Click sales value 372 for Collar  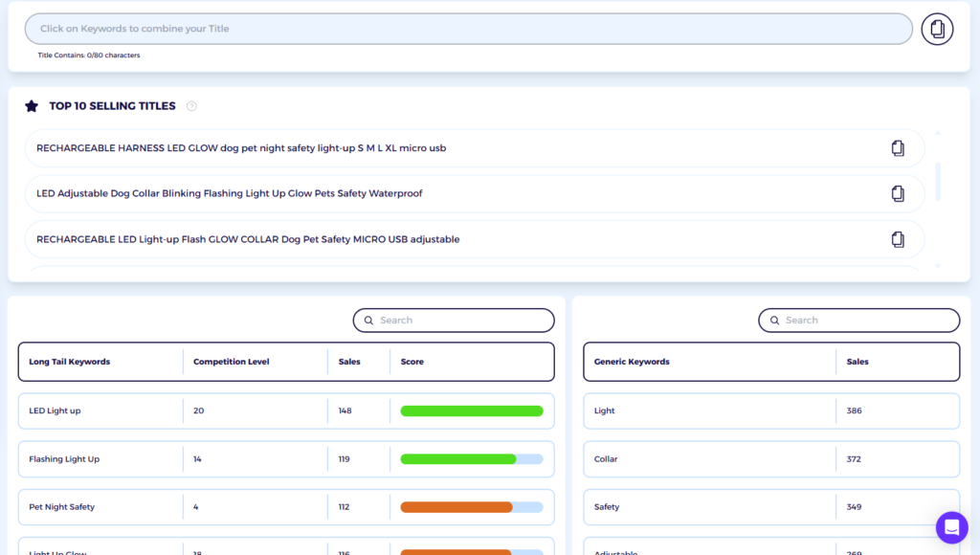[x=854, y=459]
